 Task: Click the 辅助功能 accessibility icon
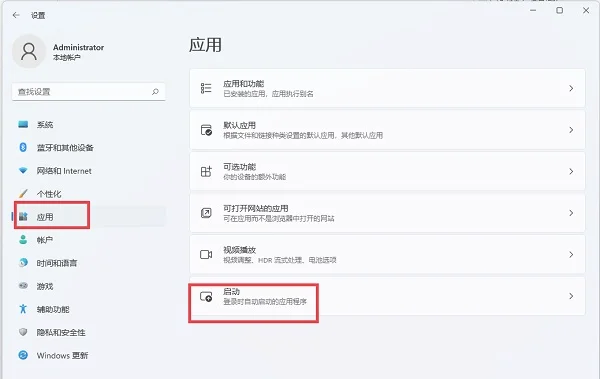[23, 309]
